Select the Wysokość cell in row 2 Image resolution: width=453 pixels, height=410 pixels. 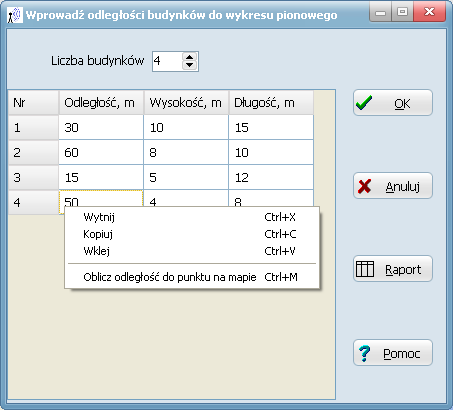tap(186, 152)
